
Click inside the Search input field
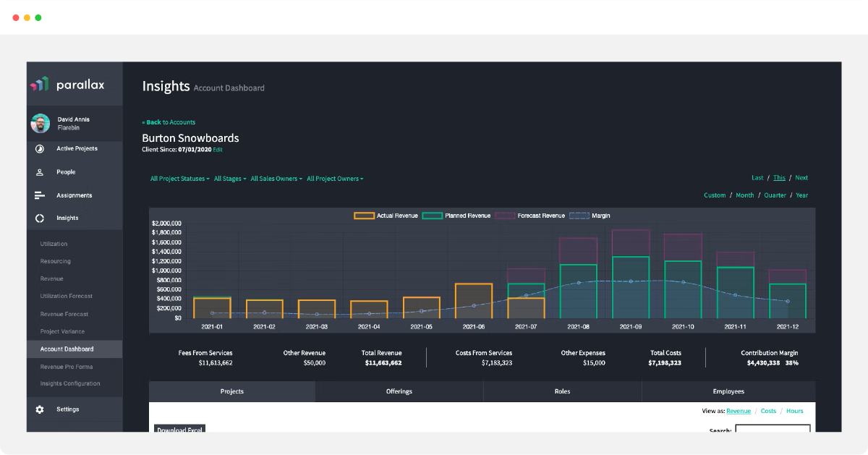[x=773, y=430]
